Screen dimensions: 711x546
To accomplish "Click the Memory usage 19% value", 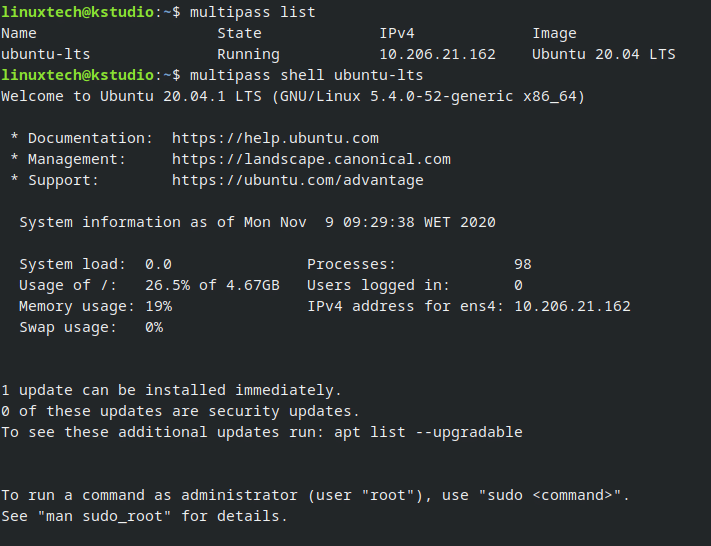I will (x=158, y=307).
